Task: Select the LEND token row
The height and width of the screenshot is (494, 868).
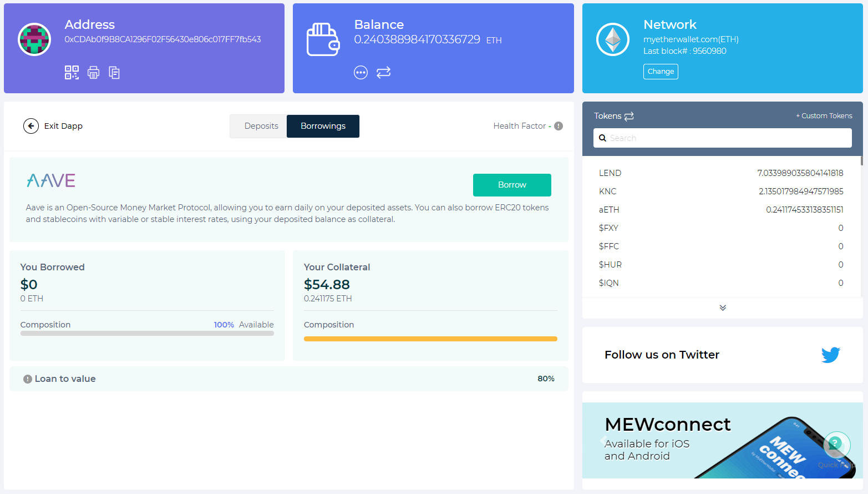Action: point(721,173)
